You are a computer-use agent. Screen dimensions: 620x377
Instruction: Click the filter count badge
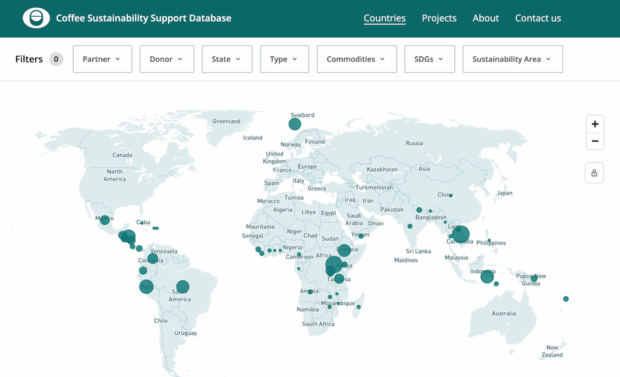[x=56, y=59]
